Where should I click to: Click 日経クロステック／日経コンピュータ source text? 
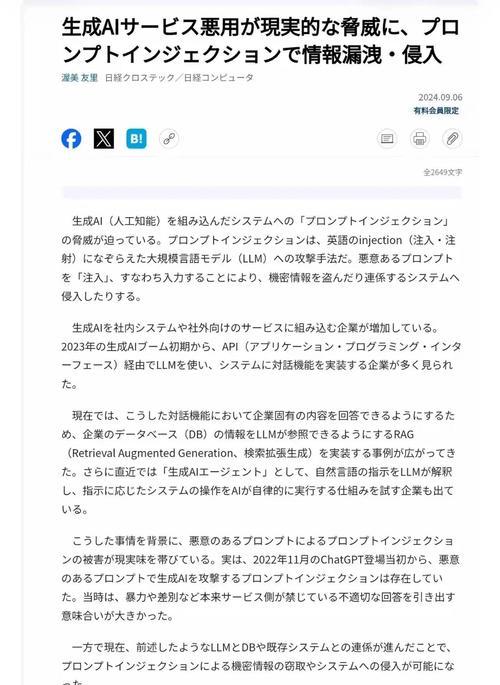179,78
